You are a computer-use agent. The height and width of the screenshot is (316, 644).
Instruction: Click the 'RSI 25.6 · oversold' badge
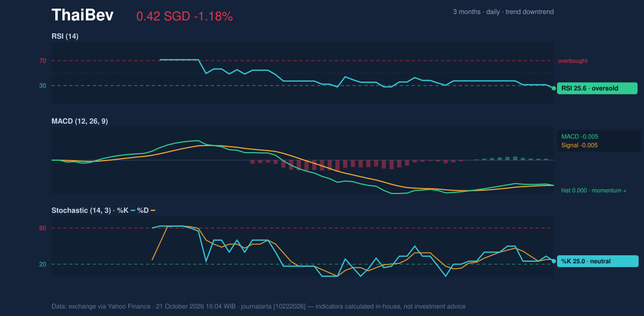597,88
